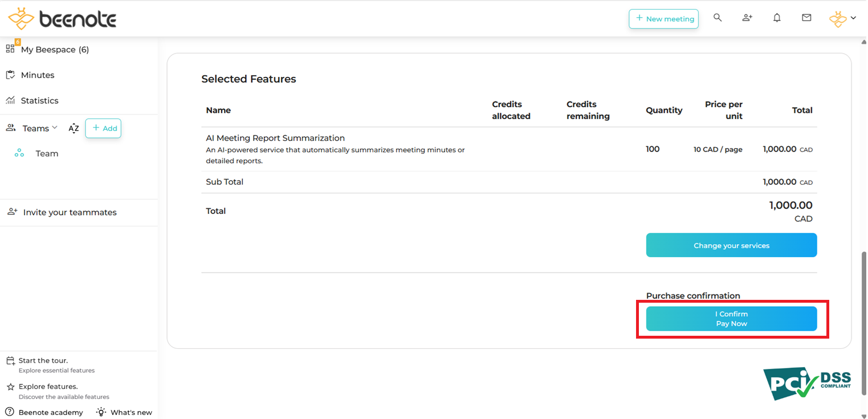
Task: Go to Minutes in the sidebar
Action: point(38,75)
